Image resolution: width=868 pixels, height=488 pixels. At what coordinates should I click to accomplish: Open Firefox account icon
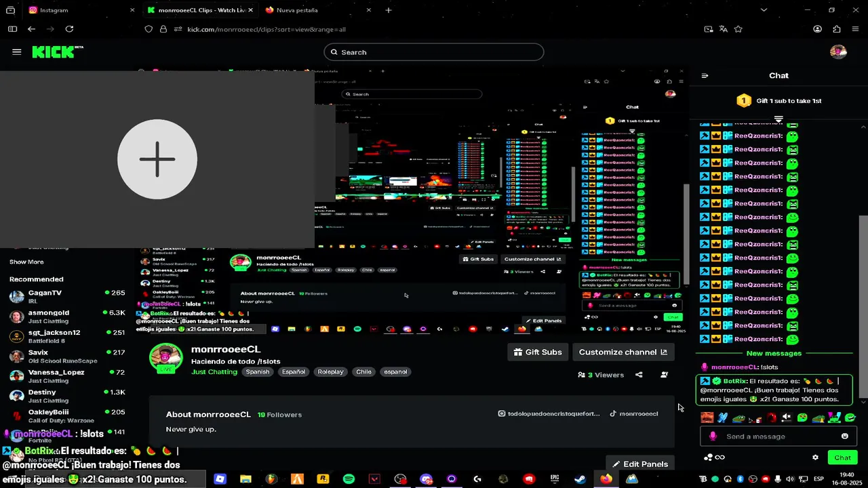(x=818, y=29)
